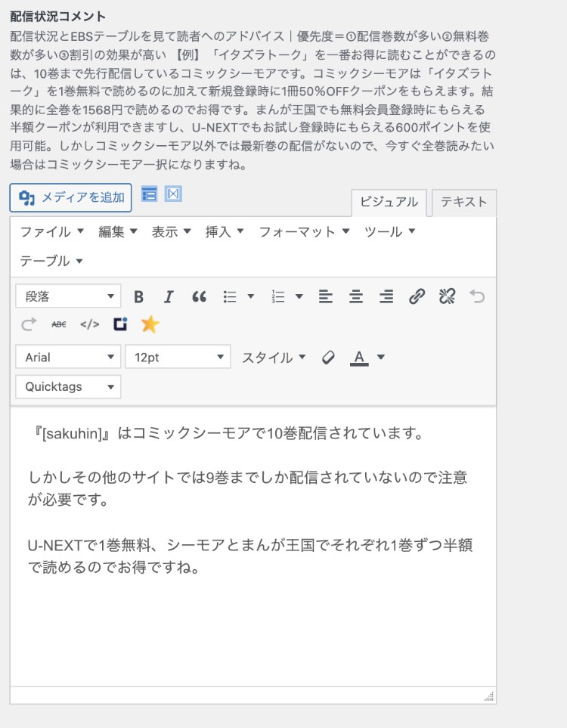567x728 pixels.
Task: Switch to the テキスト tab
Action: click(x=464, y=203)
